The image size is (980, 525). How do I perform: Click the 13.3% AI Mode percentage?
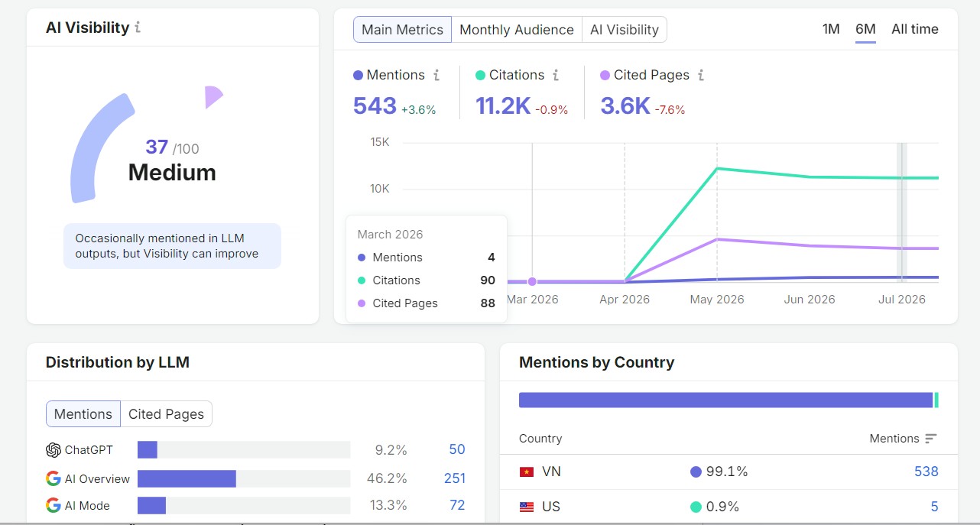387,505
